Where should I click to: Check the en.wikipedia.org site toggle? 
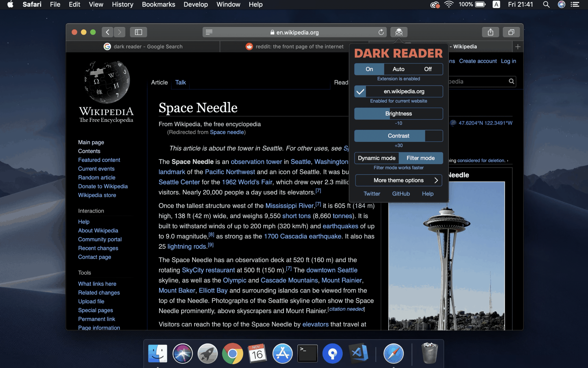tap(360, 91)
